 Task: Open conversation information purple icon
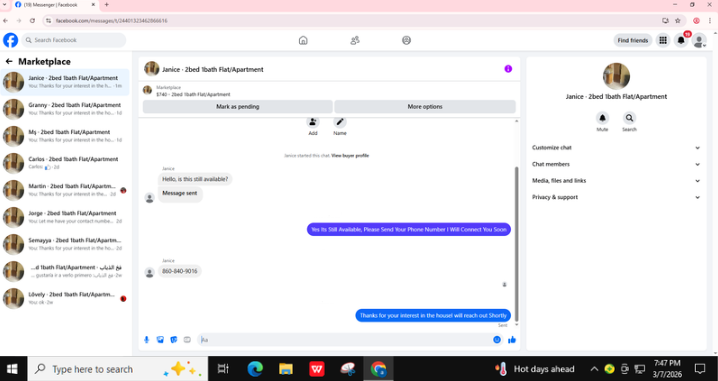tap(508, 69)
